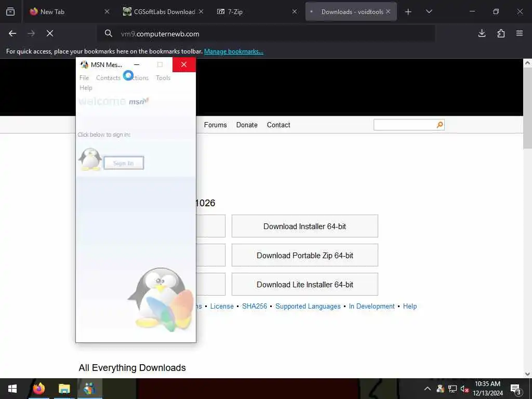Viewport: 532px width, 399px height.
Task: Open the extensions puzzle icon
Action: [501, 33]
